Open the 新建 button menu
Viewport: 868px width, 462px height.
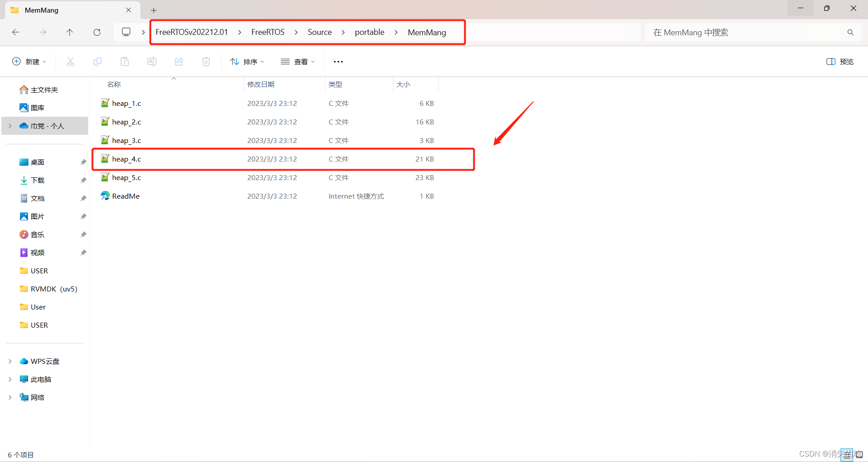(28, 62)
